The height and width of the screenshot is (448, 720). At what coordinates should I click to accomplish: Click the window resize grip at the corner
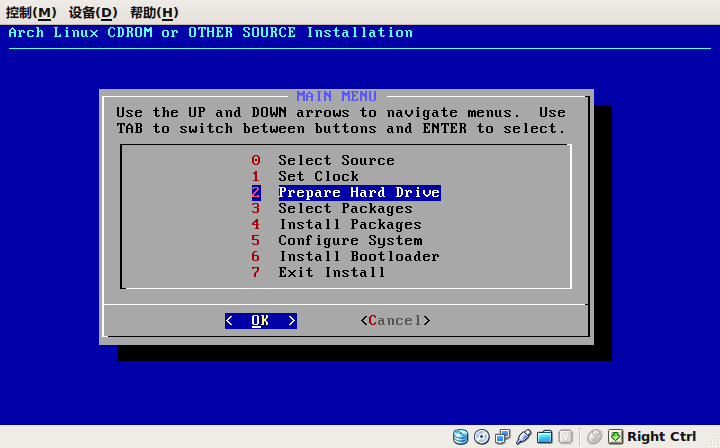tap(713, 441)
